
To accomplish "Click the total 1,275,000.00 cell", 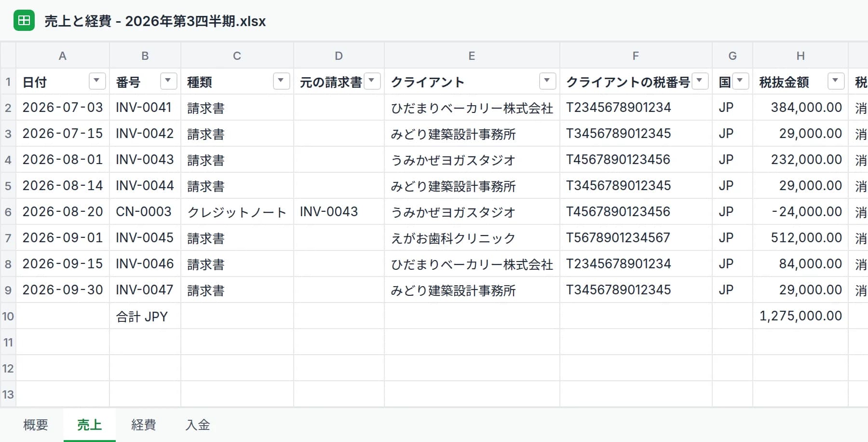I will coord(800,316).
